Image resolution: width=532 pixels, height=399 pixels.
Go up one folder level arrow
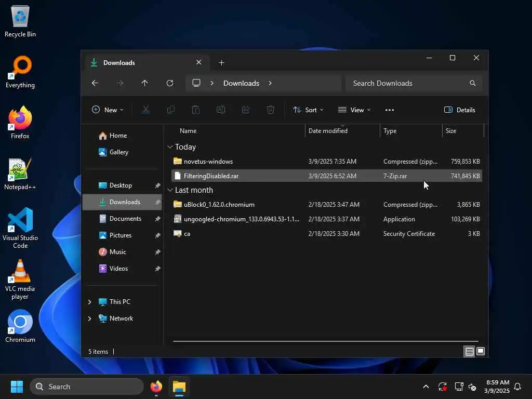coord(145,83)
